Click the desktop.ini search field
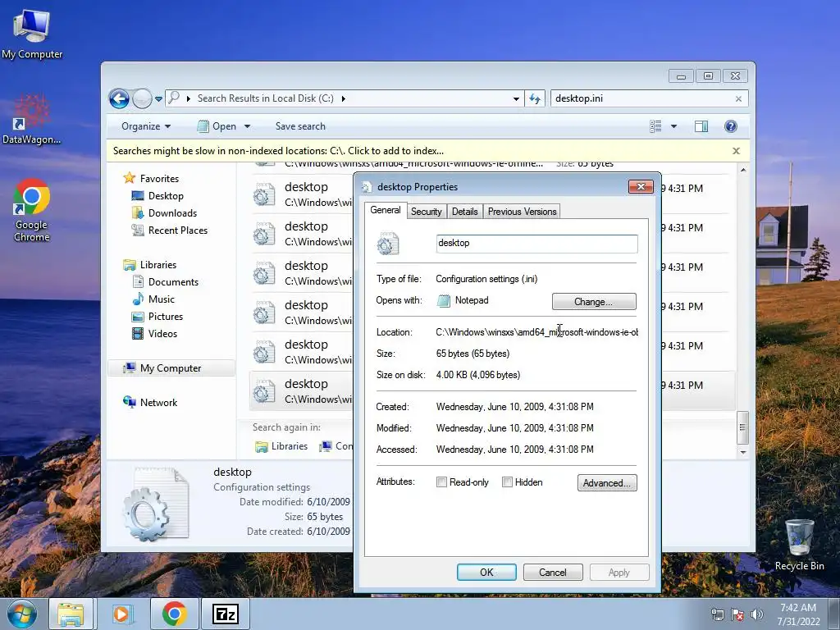Screen dimensions: 840x630 point(641,98)
